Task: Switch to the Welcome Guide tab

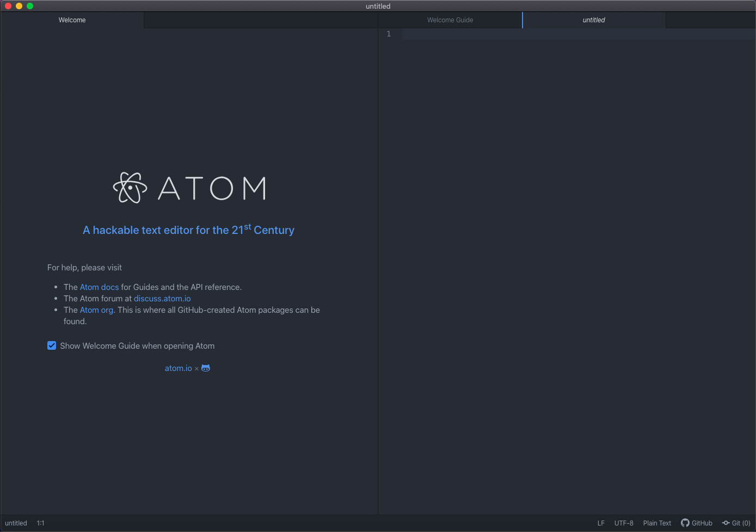Action: [x=450, y=20]
